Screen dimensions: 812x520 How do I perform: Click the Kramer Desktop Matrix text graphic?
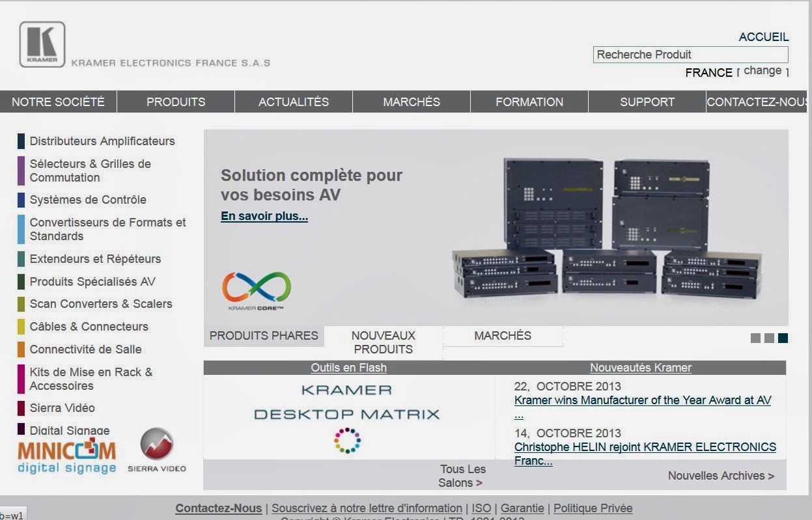tap(346, 402)
